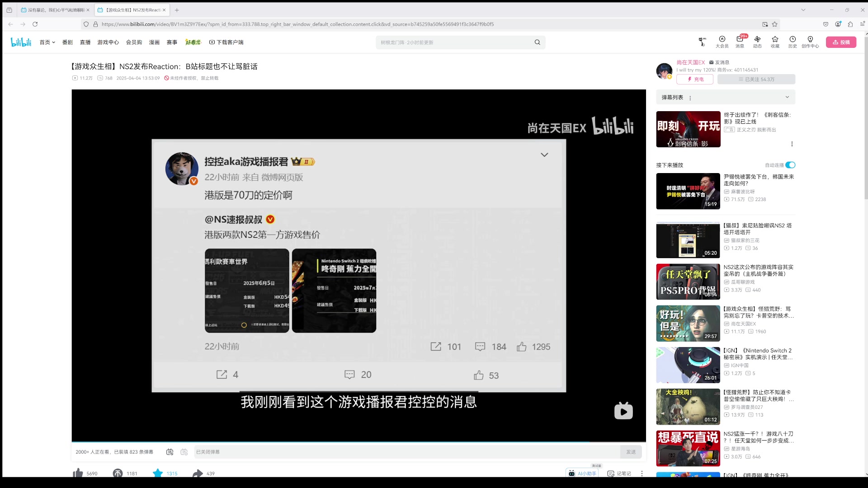Image resolution: width=868 pixels, height=488 pixels.
Task: Open the 下载客户端 link
Action: [226, 42]
